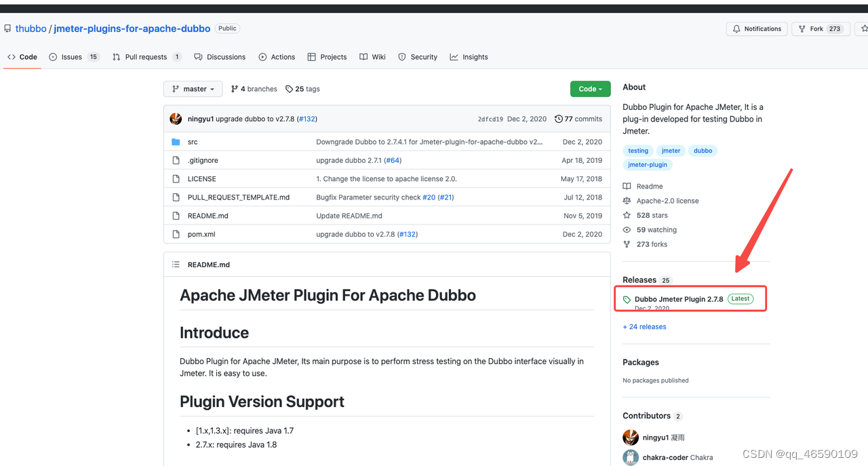868x466 pixels.
Task: Open issue #64 link in .gitignore row
Action: [393, 160]
